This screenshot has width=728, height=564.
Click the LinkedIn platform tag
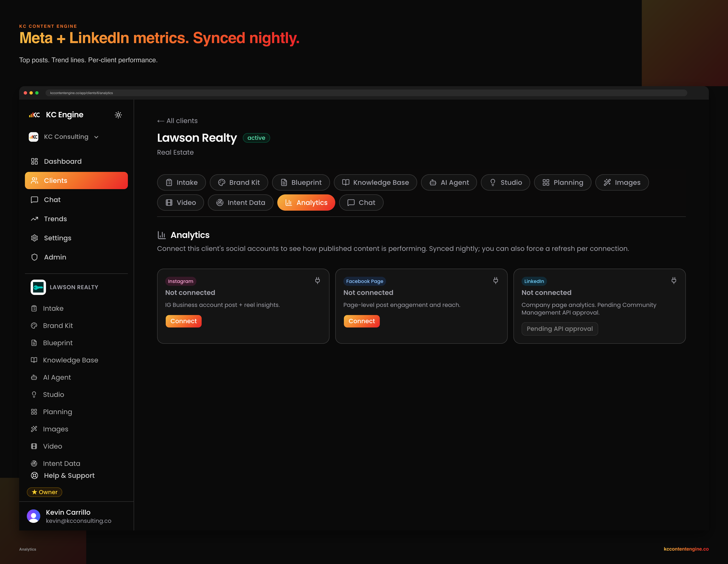[534, 281]
